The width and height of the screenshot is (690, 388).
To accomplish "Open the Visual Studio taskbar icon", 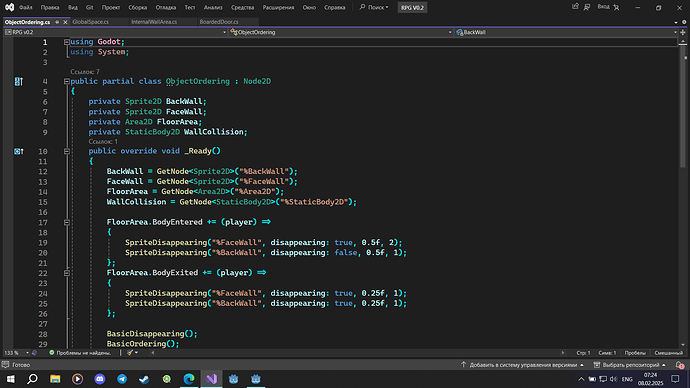I will tap(211, 379).
